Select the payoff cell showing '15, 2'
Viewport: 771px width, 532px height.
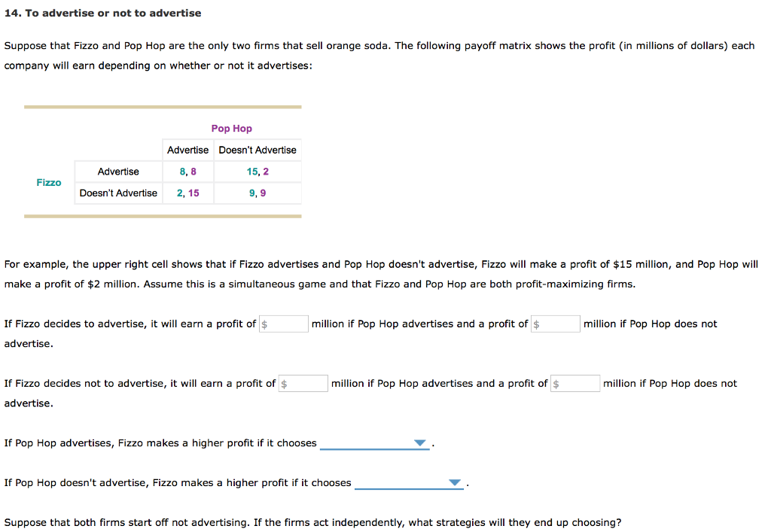point(257,171)
